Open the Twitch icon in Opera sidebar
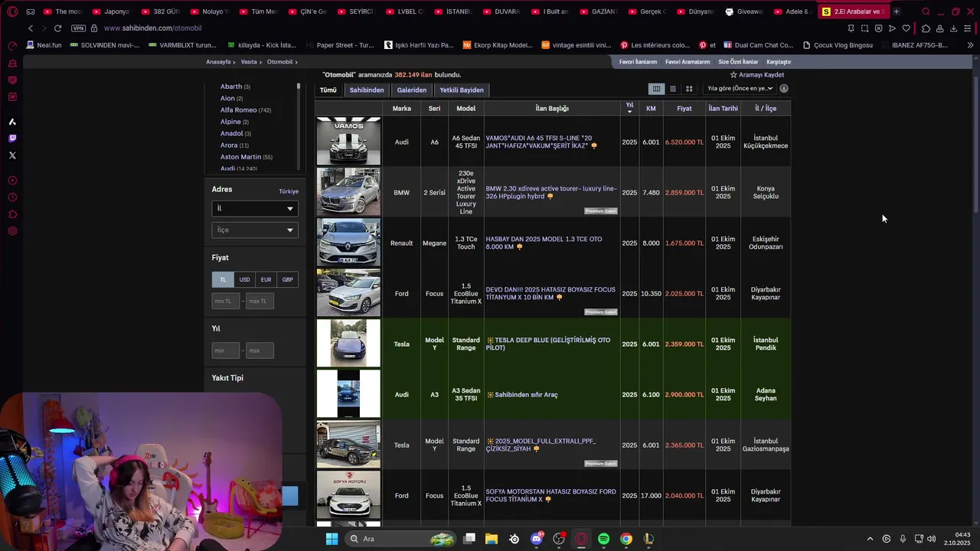This screenshot has height=551, width=980. (12, 139)
